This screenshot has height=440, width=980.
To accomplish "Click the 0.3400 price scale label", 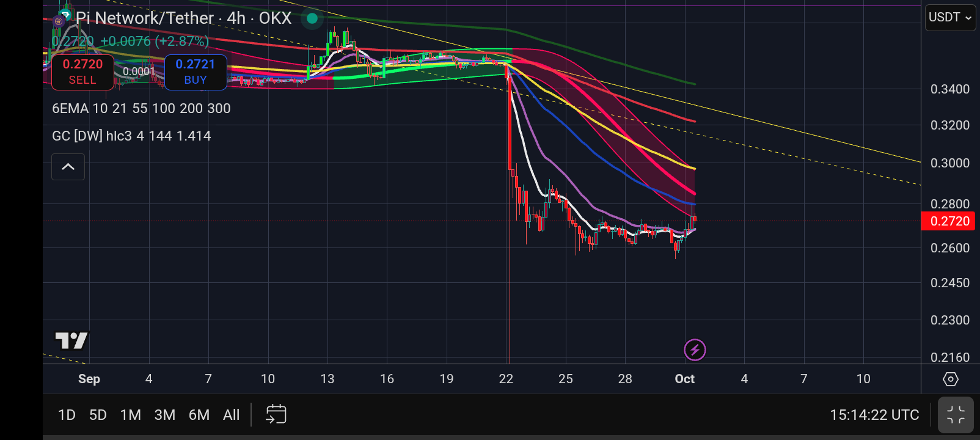I will coord(950,89).
